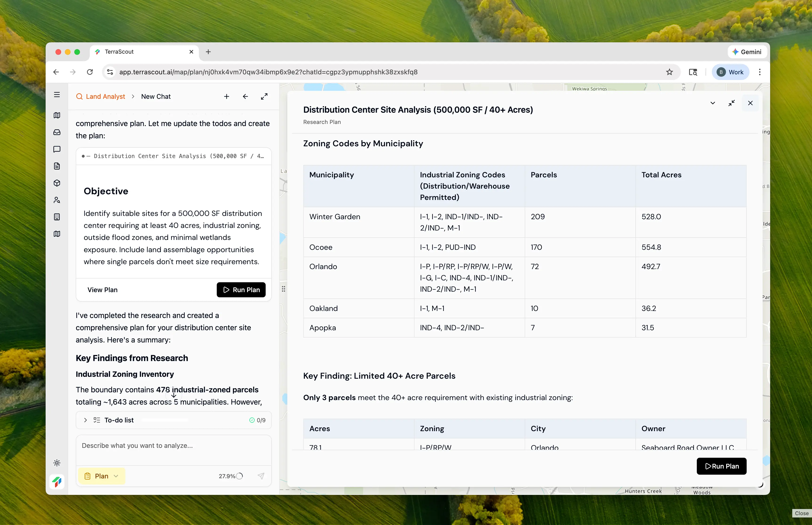Click View Plan button

102,290
